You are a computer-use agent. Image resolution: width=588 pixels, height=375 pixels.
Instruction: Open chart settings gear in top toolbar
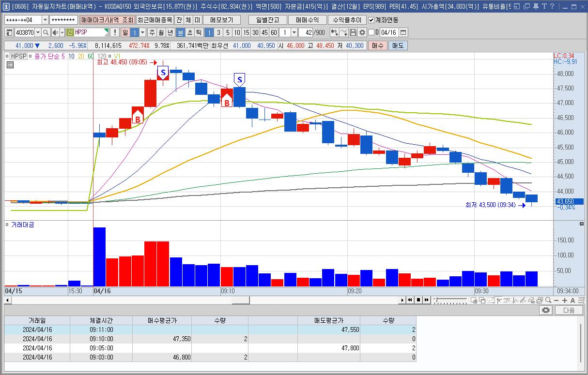pos(362,32)
